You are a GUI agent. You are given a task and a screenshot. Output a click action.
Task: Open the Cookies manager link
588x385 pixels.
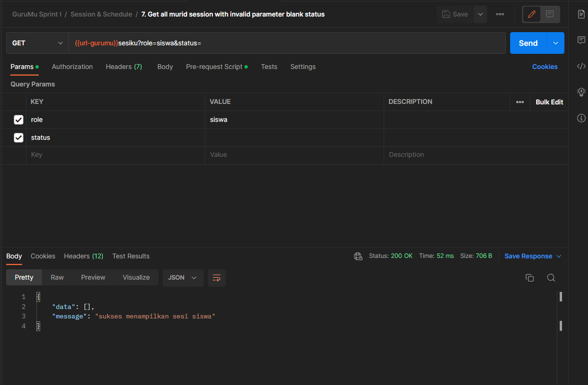point(545,67)
